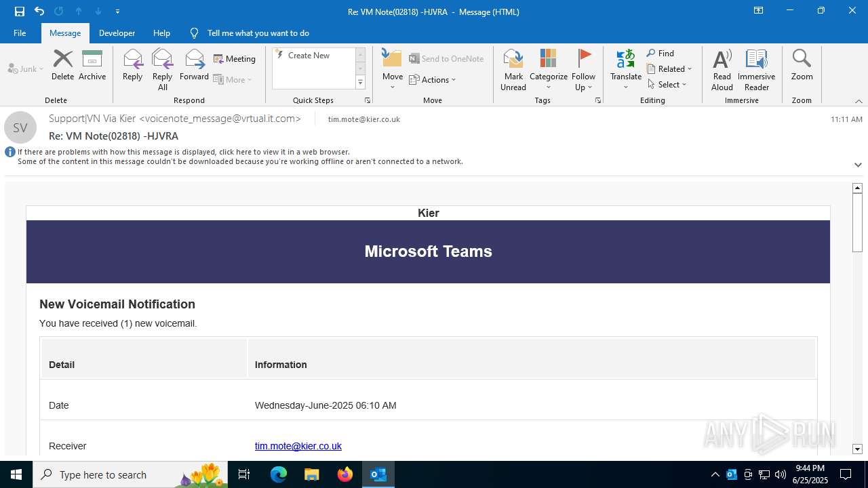Expand the Quick Steps gallery
The width and height of the screenshot is (868, 488).
(360, 83)
